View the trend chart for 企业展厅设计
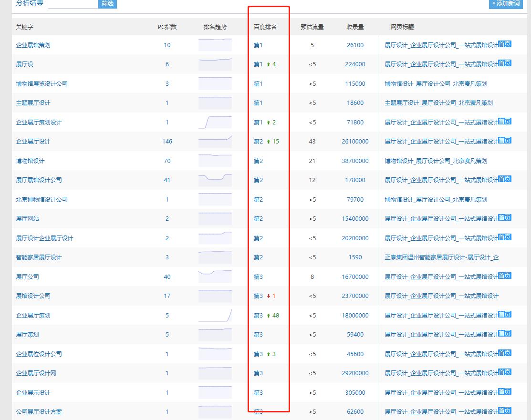Image resolution: width=531 pixels, height=420 pixels. click(215, 142)
